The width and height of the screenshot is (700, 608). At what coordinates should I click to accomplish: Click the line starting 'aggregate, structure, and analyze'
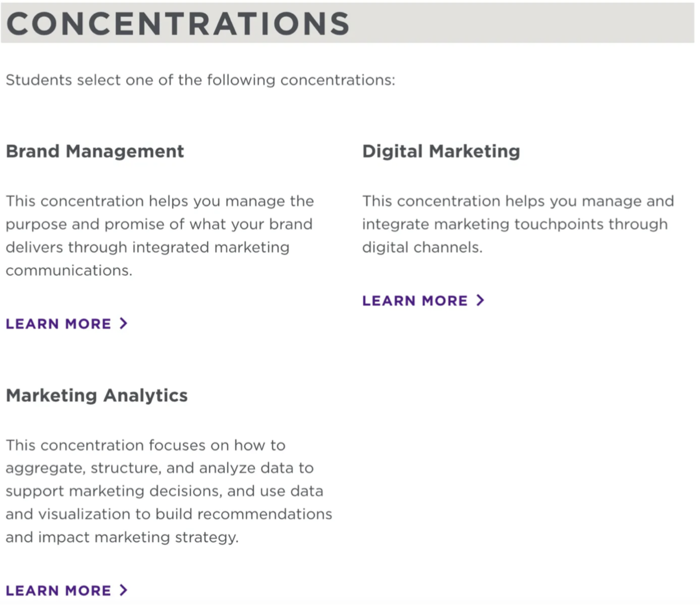[160, 468]
